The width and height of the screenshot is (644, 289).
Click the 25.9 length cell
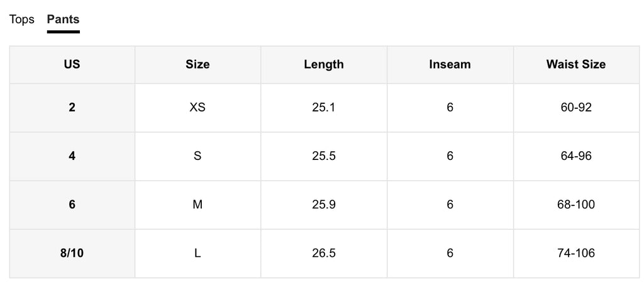323,205
